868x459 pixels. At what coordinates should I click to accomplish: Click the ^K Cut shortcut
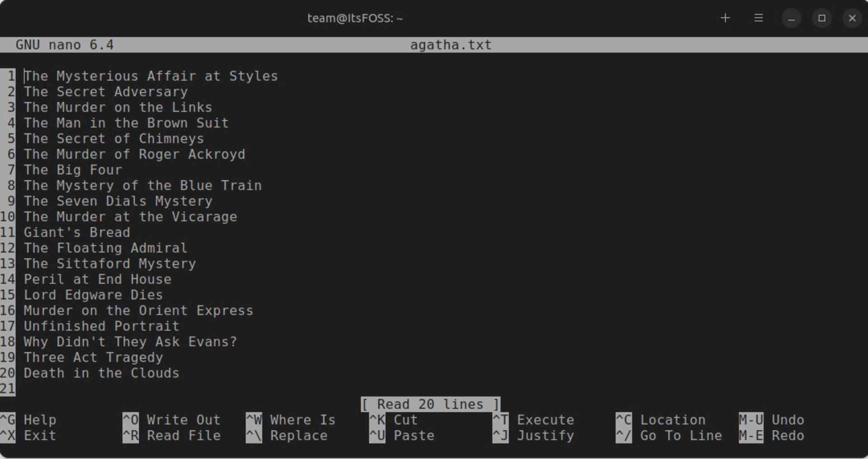[393, 420]
